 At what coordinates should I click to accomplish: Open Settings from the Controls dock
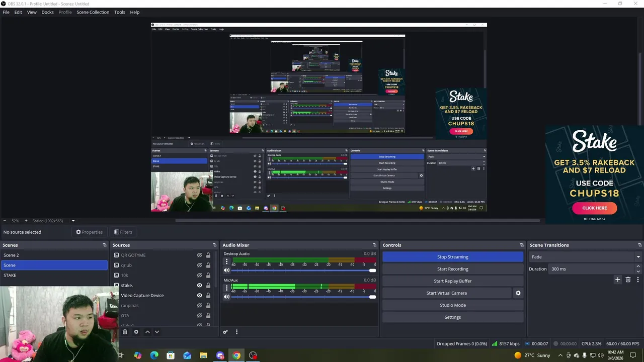[x=453, y=317]
